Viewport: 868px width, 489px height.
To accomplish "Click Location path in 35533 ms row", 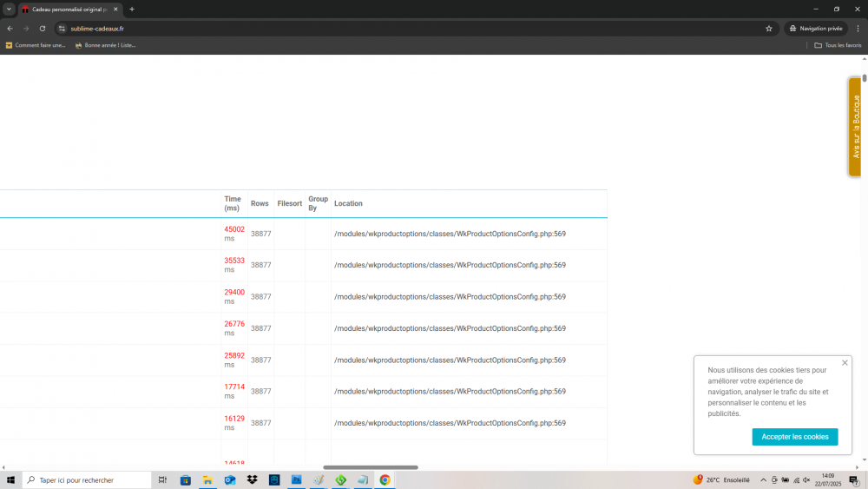I will tap(450, 265).
